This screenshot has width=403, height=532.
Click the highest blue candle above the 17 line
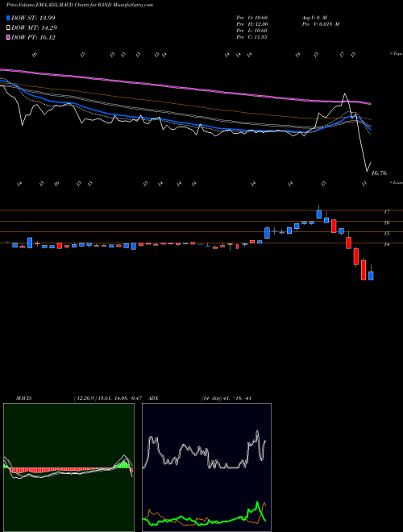[x=319, y=214]
